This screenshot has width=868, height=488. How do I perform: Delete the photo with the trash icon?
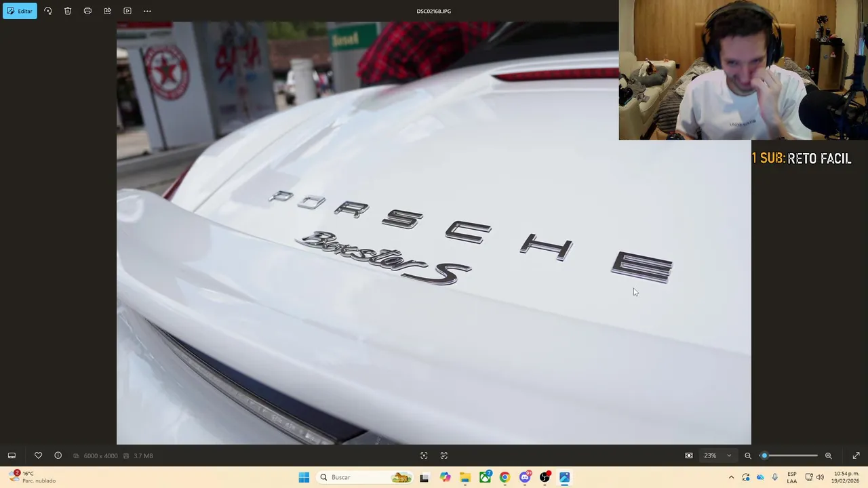[68, 11]
